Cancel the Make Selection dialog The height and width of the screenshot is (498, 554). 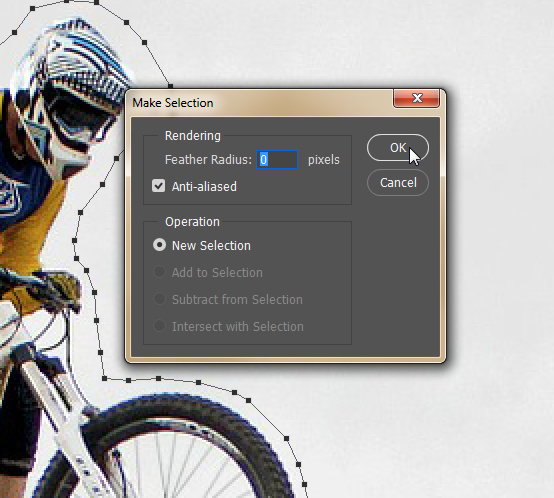tap(398, 183)
